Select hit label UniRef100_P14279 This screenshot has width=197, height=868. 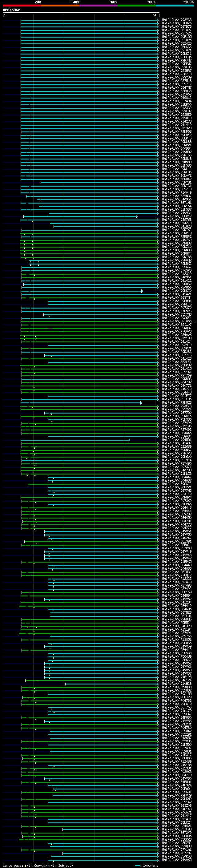point(176,223)
